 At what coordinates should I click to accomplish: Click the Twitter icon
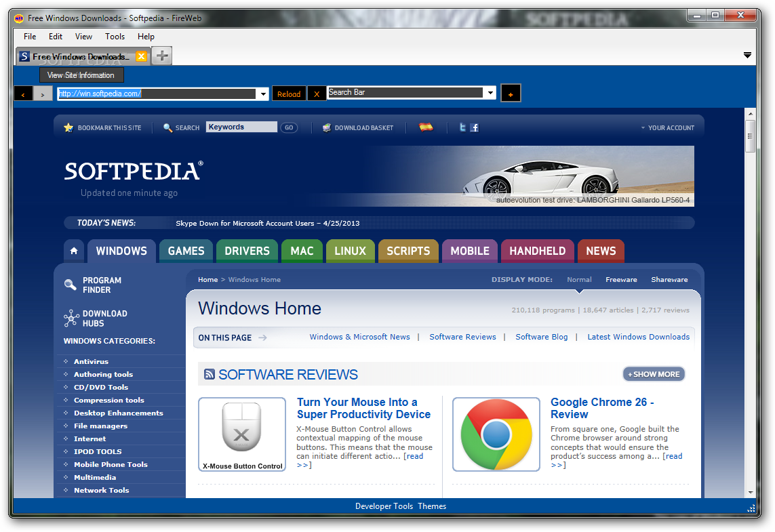462,127
